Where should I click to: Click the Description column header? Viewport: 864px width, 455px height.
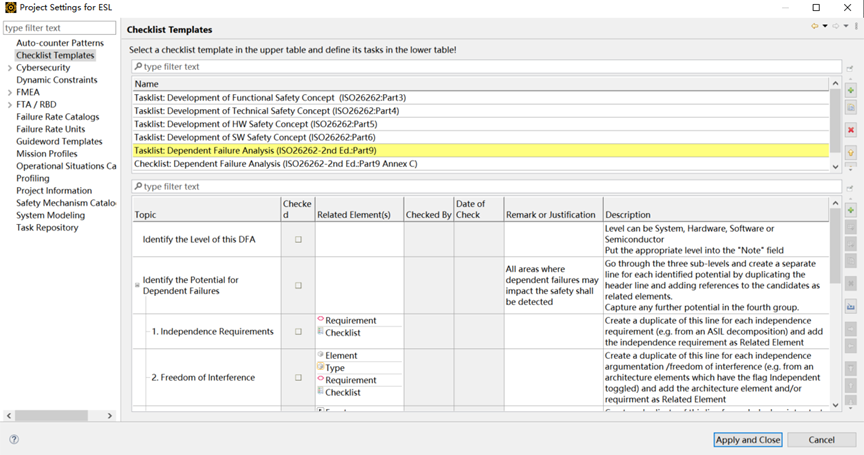716,209
